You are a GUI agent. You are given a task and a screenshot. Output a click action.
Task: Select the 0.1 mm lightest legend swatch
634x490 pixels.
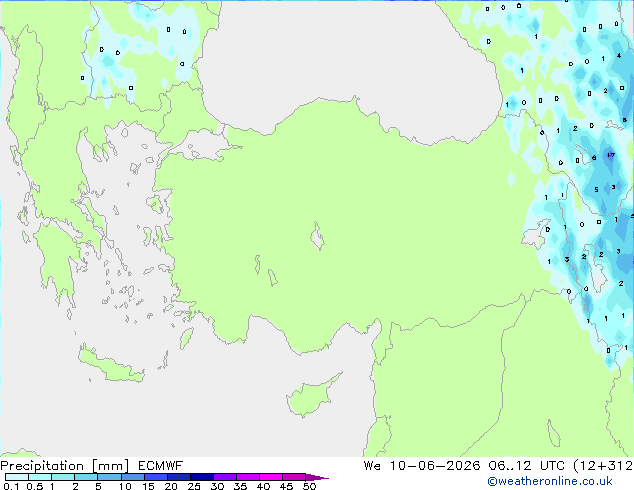17,477
